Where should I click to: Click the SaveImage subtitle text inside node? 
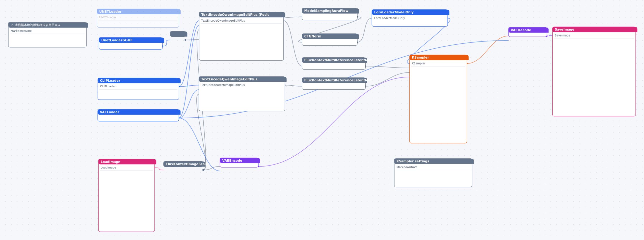[562, 35]
